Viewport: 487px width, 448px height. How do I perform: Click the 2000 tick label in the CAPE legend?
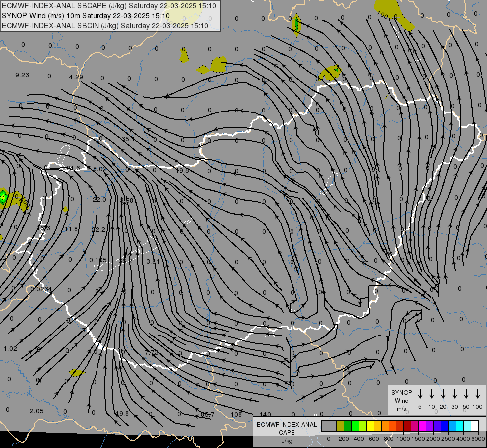coord(433,439)
